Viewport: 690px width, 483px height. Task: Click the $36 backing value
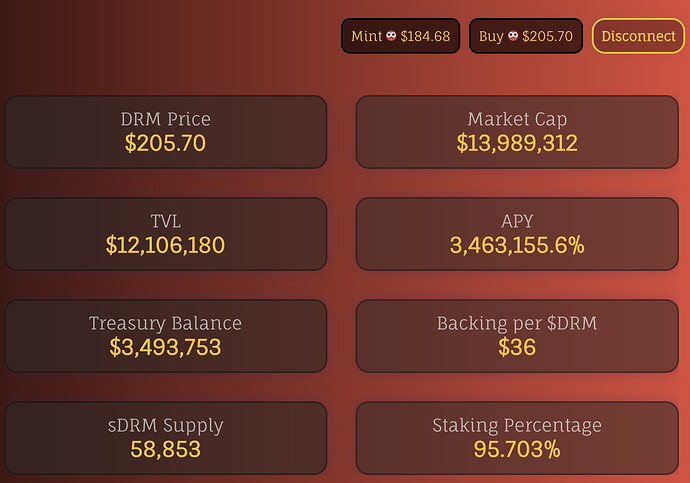[517, 348]
